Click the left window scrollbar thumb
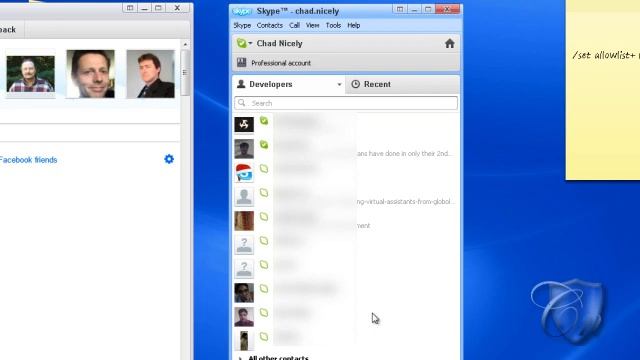640x360 pixels. click(185, 73)
